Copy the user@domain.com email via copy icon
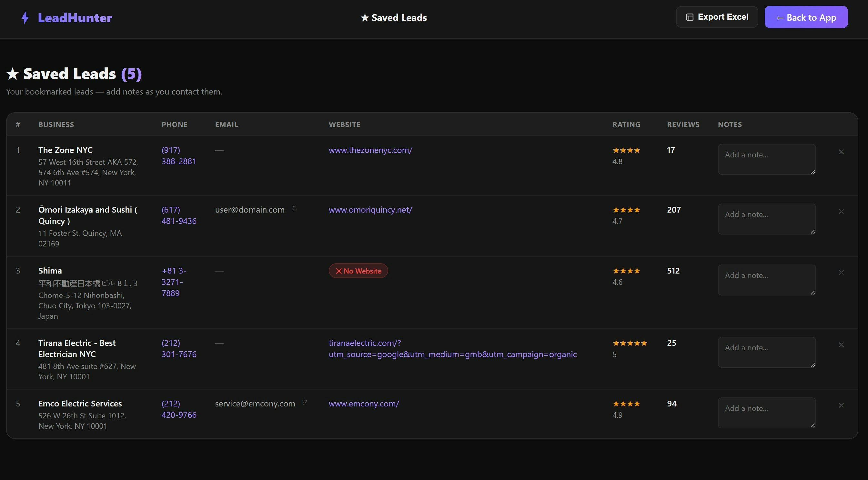 pos(294,208)
